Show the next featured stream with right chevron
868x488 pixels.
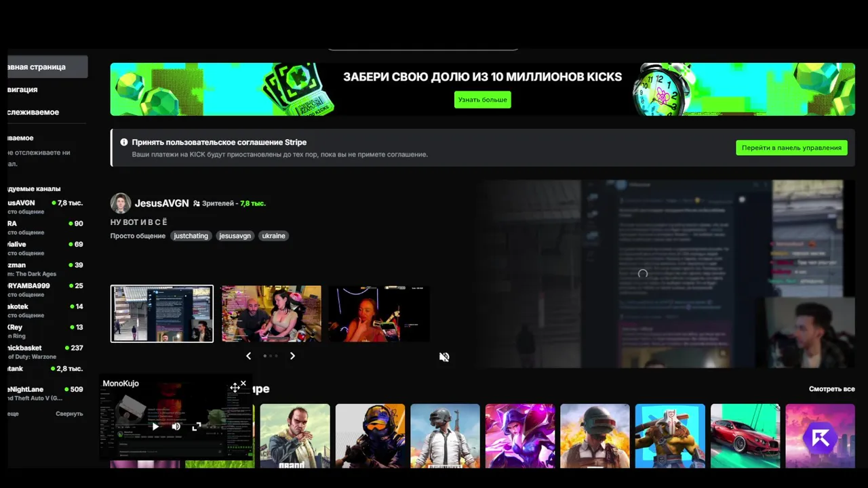(x=292, y=356)
